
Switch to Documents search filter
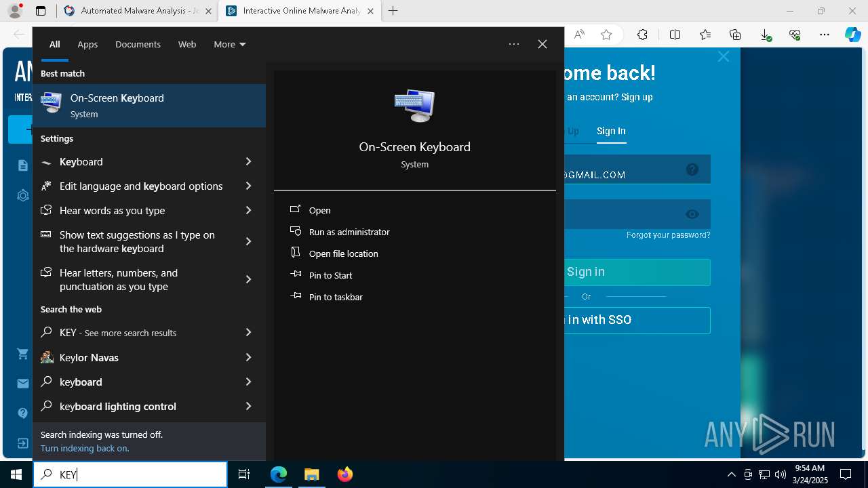(138, 44)
